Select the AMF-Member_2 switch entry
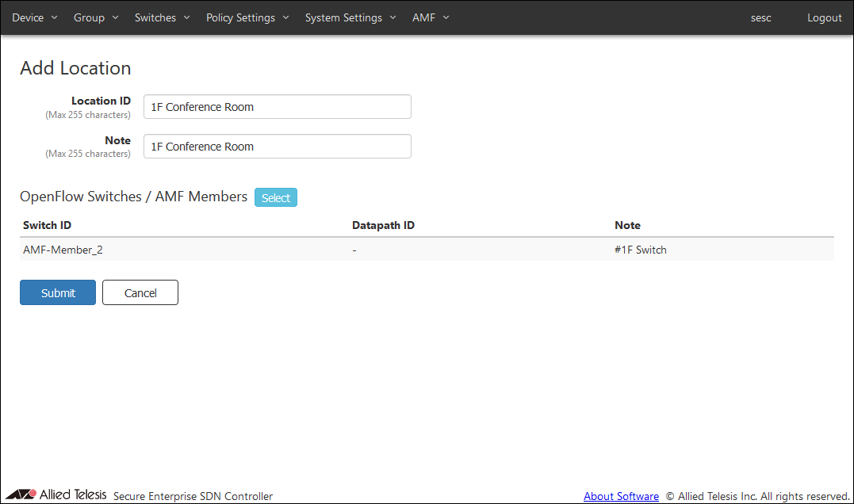The width and height of the screenshot is (854, 504). pos(63,250)
